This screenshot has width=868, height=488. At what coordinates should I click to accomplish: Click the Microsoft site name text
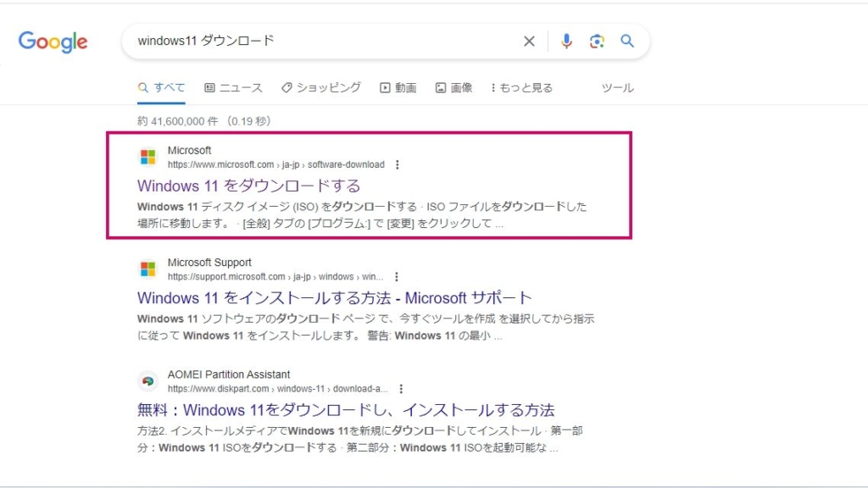[189, 151]
